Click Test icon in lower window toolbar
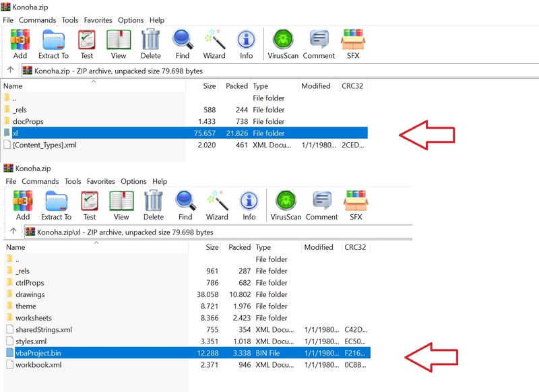 (x=90, y=205)
